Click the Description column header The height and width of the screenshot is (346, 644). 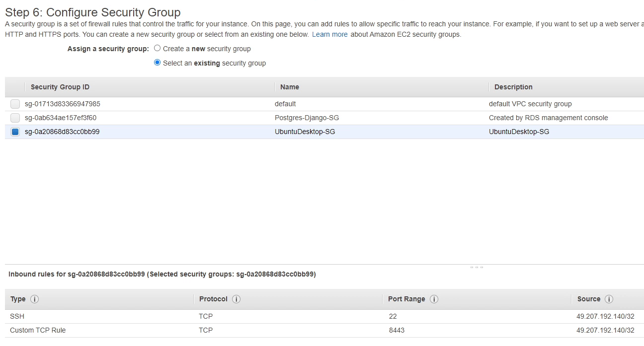513,87
